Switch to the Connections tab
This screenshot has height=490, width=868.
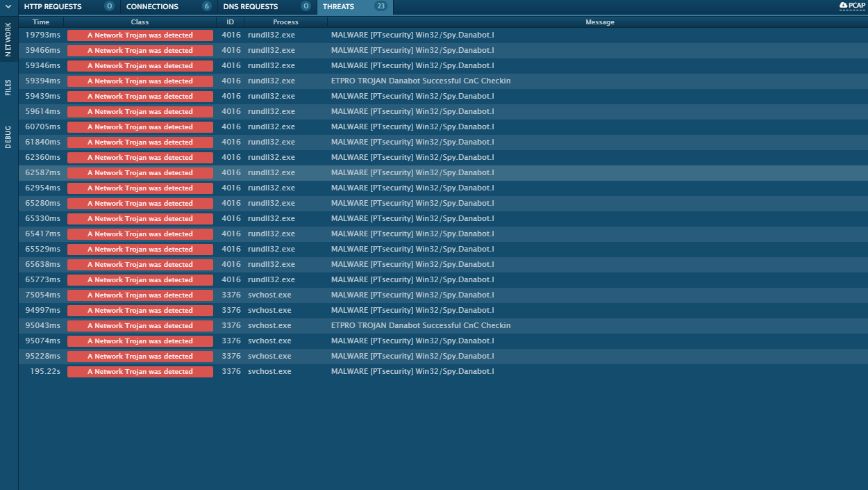pos(152,7)
